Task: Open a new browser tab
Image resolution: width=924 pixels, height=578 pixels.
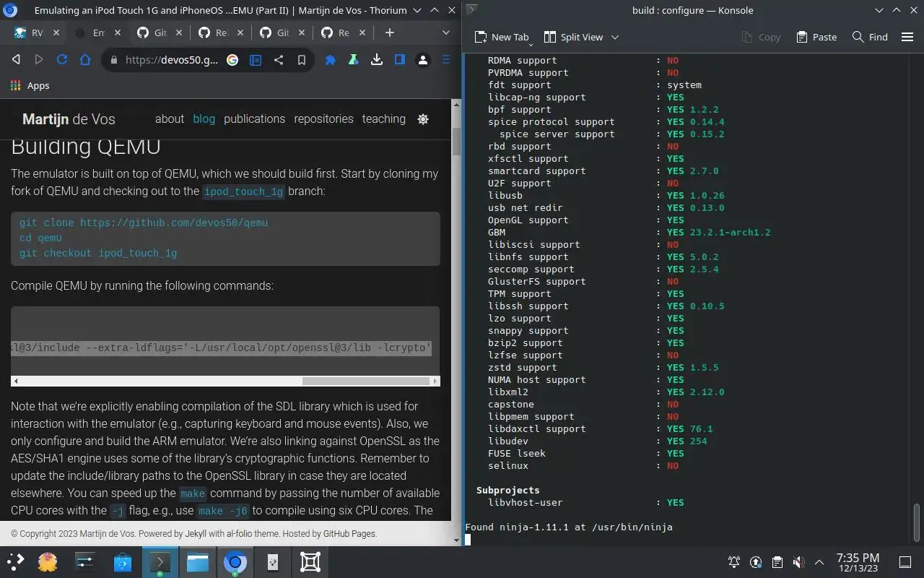Action: [390, 33]
